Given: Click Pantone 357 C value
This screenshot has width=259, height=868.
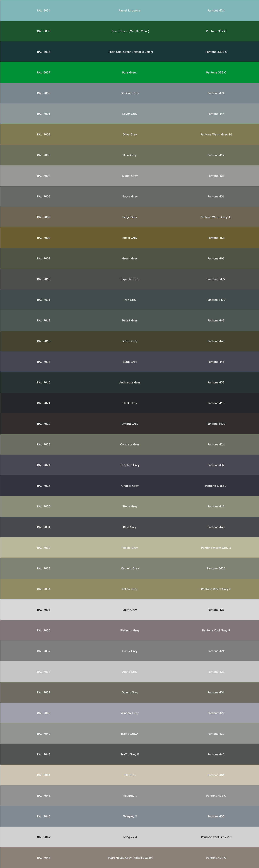Looking at the screenshot, I should coord(216,31).
